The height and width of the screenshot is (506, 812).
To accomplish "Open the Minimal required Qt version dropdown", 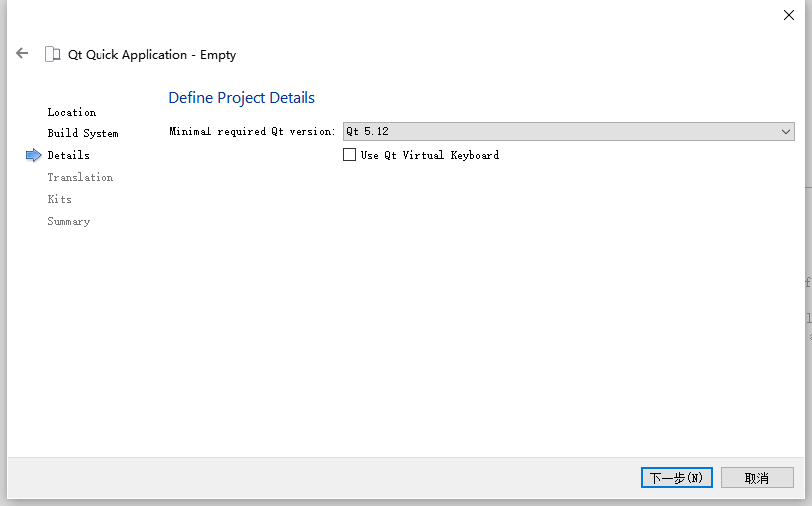I will coord(568,131).
